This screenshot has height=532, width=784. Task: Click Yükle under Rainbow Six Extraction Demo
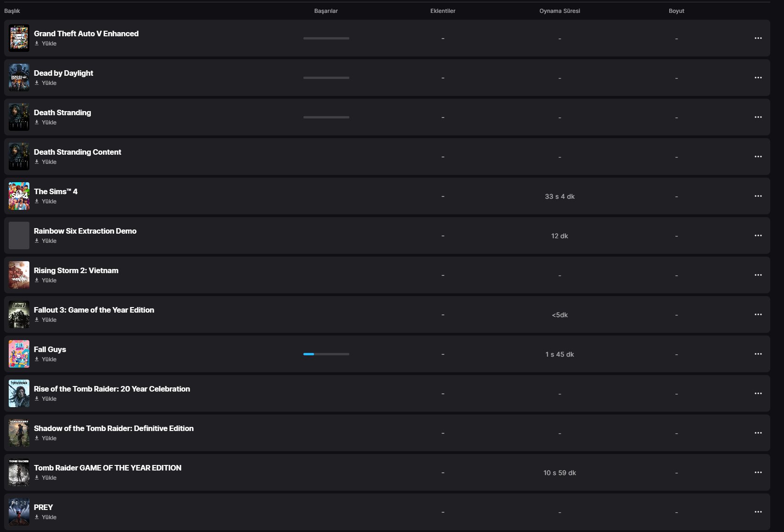point(49,241)
